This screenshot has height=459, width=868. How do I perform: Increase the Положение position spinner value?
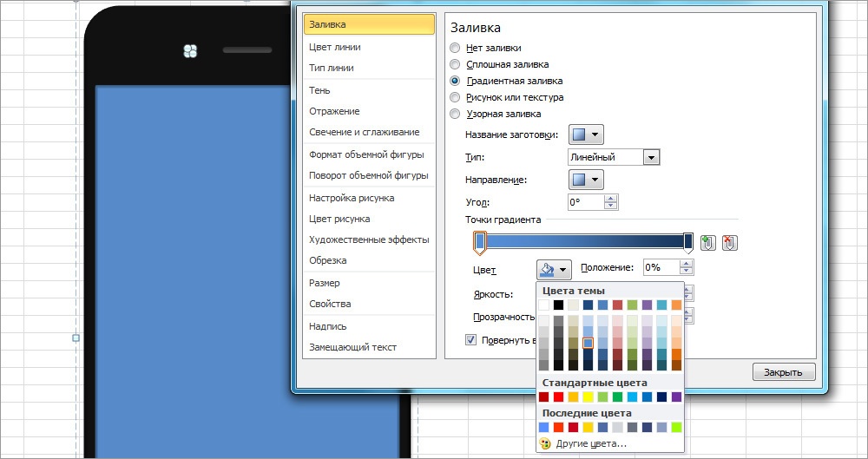(x=687, y=264)
